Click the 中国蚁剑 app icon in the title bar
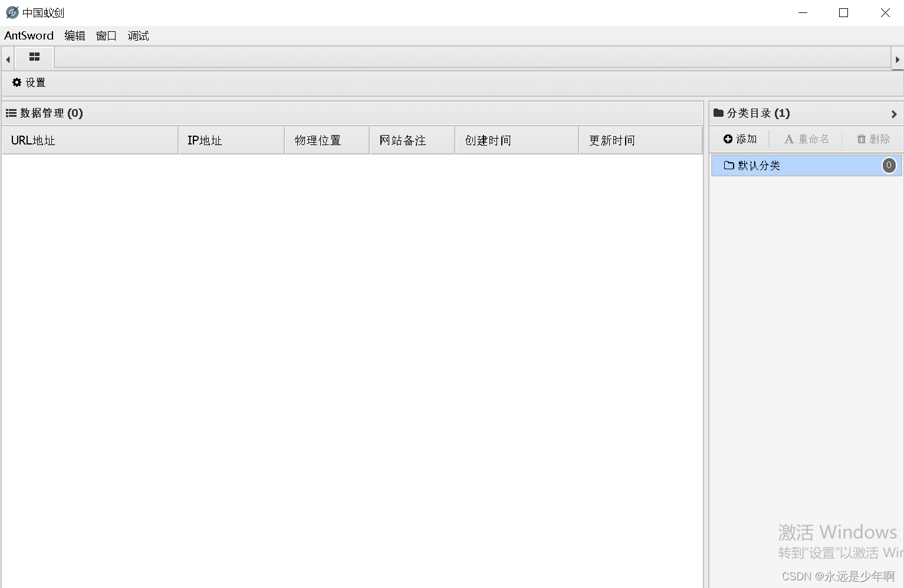The width and height of the screenshot is (904, 588). (12, 12)
